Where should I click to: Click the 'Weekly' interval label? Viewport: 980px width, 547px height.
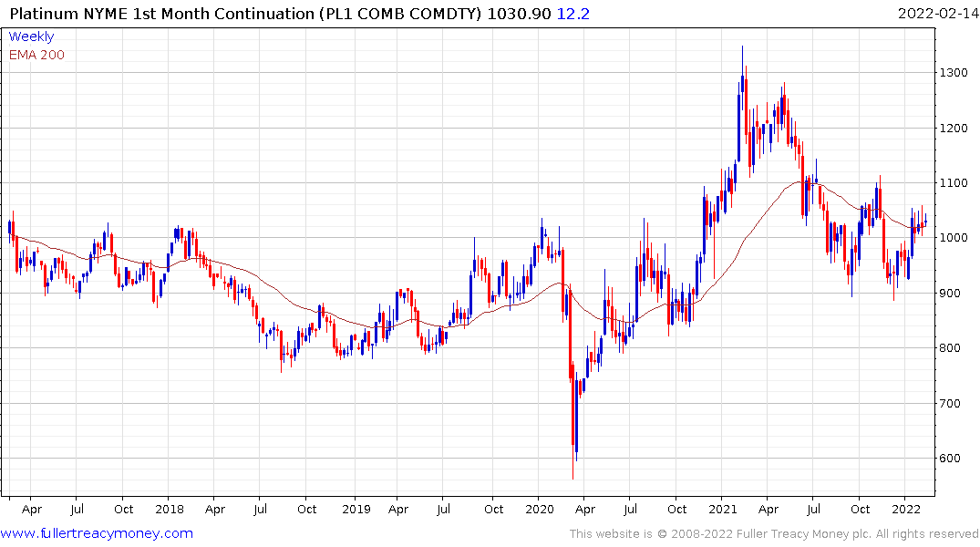click(31, 36)
